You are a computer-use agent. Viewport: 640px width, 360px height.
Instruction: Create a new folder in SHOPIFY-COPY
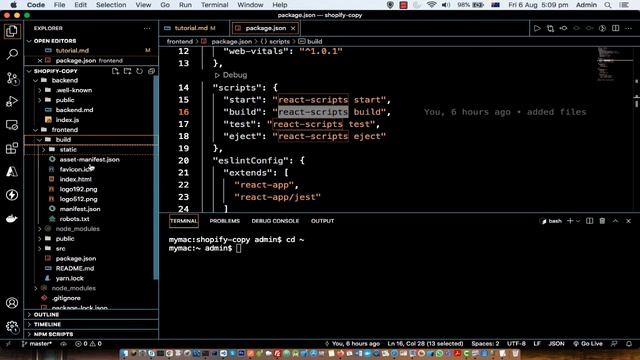(x=127, y=71)
